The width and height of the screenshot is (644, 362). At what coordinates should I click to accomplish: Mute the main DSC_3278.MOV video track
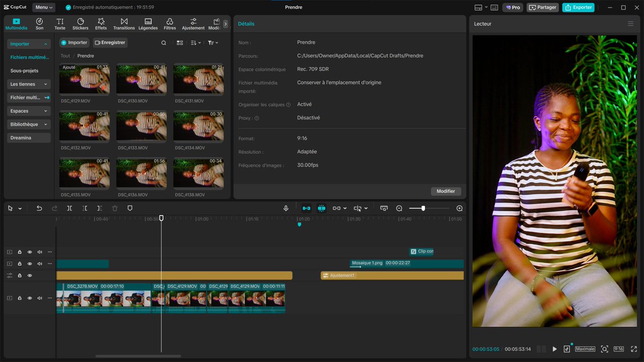(40, 298)
